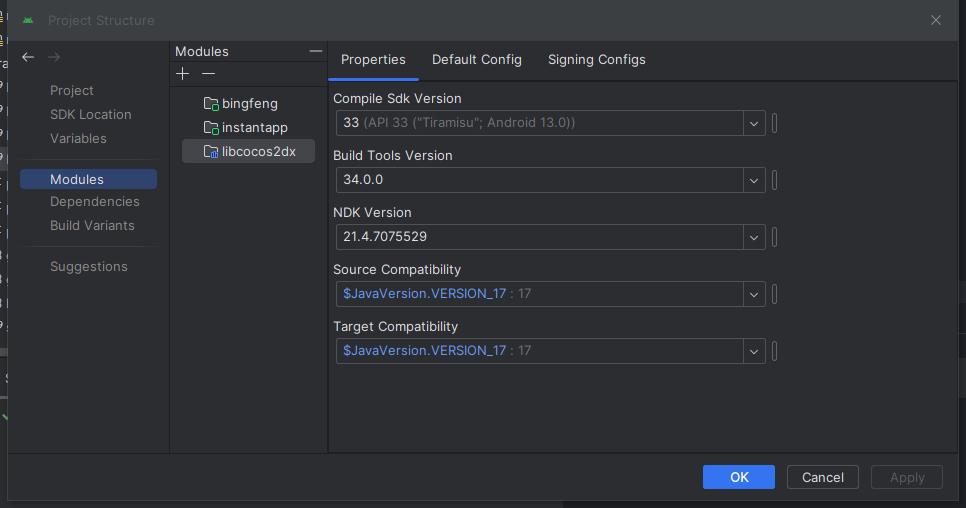The height and width of the screenshot is (508, 966).
Task: Click the instantapp module folder icon
Action: (211, 128)
